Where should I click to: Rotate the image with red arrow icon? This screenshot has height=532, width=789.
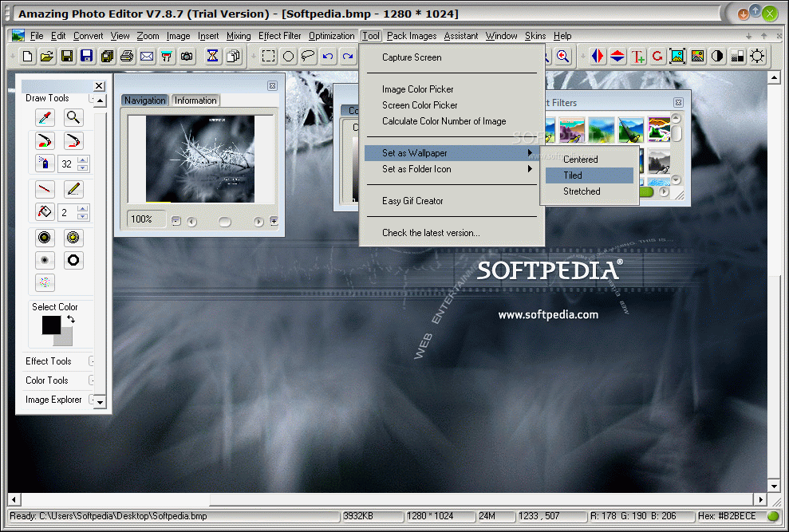657,57
